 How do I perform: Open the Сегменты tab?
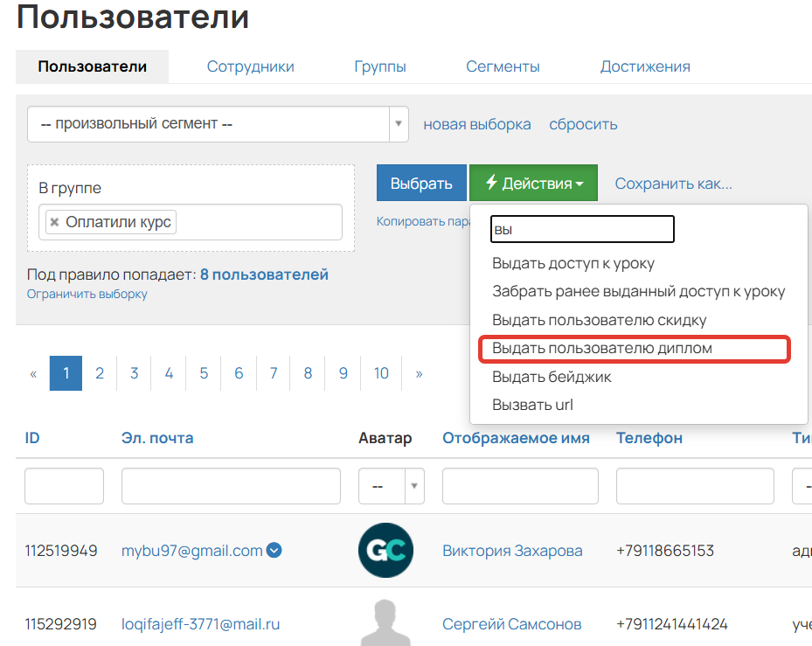[x=503, y=66]
